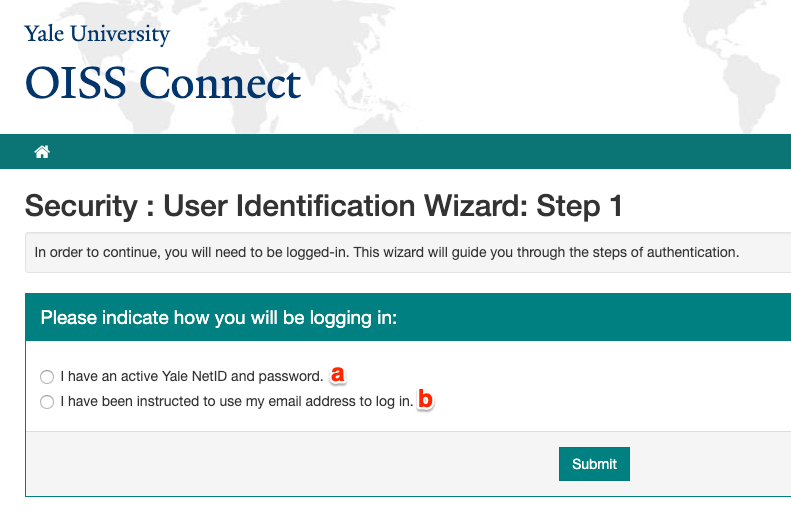Click the red letter a marker
Image resolution: width=791 pixels, height=519 pixels.
(338, 375)
